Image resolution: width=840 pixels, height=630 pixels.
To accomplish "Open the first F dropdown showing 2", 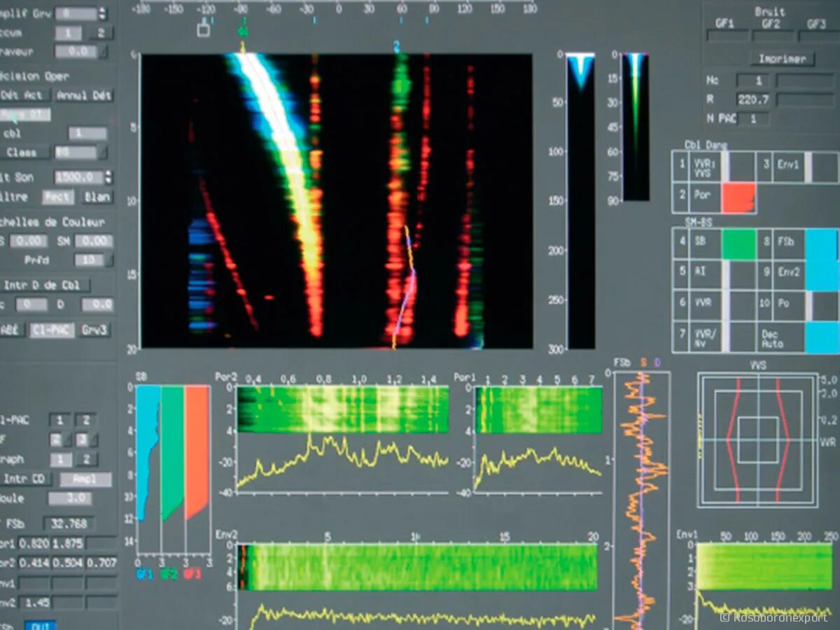I will coord(59,440).
